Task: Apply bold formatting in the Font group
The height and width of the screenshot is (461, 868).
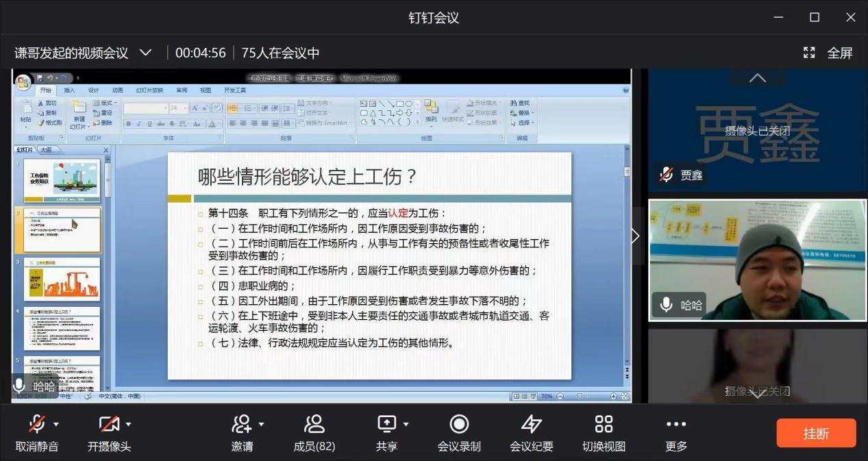Action: pyautogui.click(x=129, y=122)
